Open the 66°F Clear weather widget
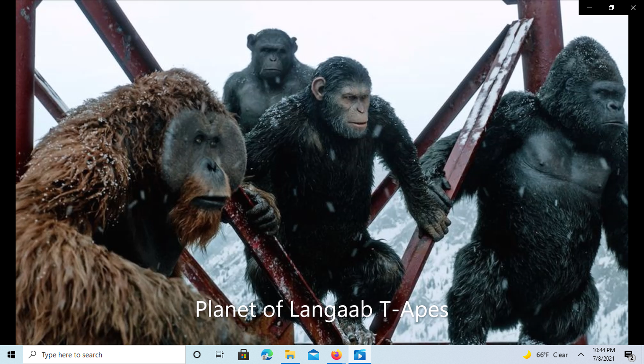 pyautogui.click(x=545, y=355)
